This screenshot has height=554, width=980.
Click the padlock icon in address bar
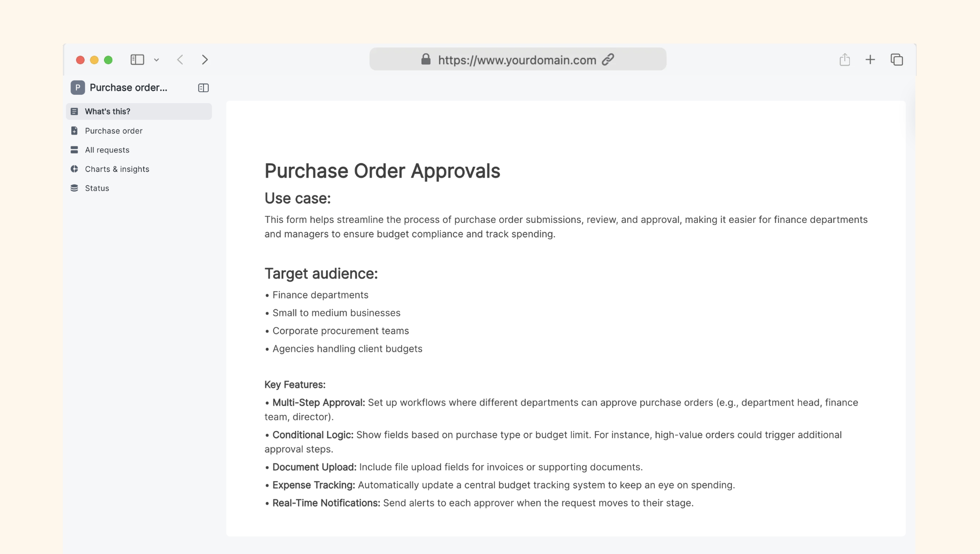(x=426, y=59)
